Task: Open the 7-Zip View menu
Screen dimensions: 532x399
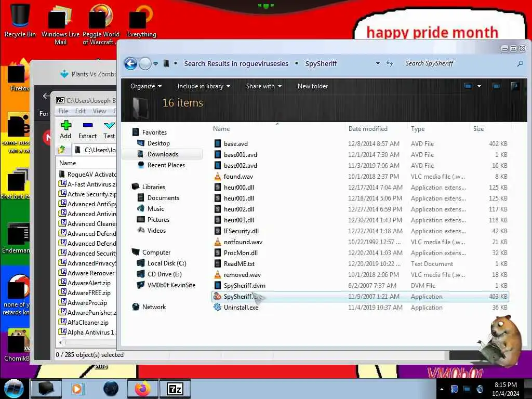Action: (x=99, y=111)
